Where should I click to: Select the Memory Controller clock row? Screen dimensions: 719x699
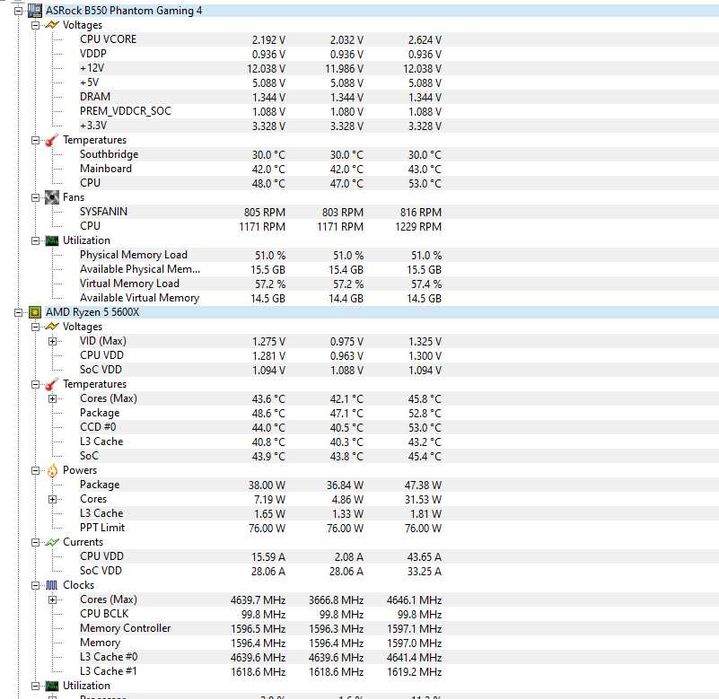point(260,628)
